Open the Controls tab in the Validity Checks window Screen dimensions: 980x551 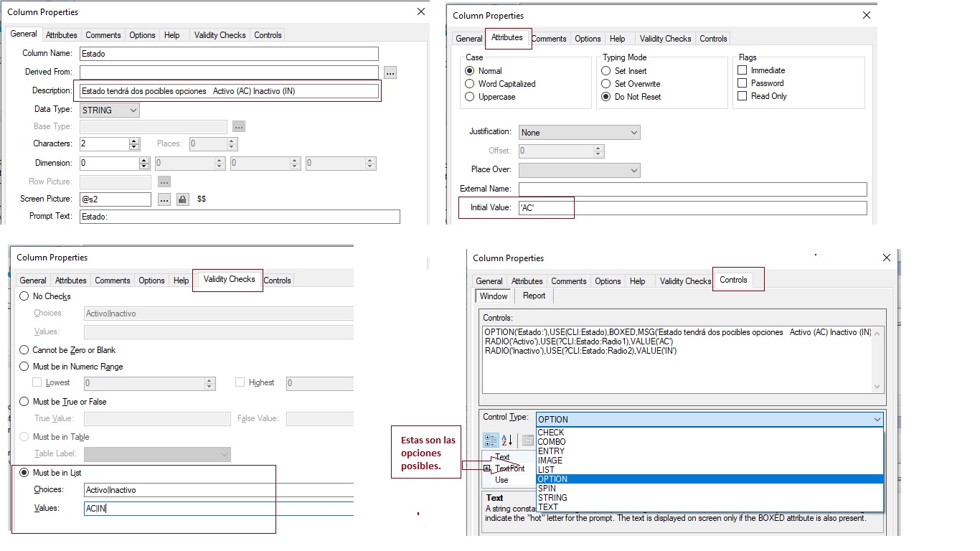click(x=277, y=281)
